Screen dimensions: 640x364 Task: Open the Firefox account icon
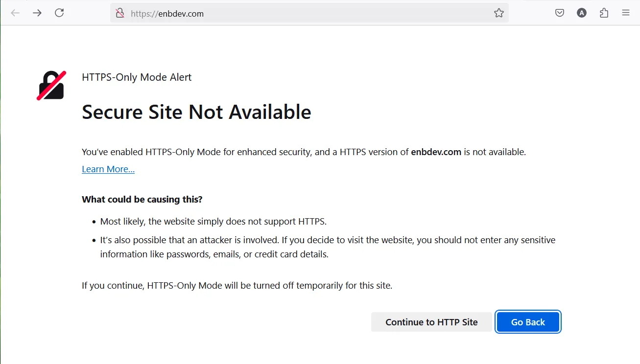click(582, 13)
